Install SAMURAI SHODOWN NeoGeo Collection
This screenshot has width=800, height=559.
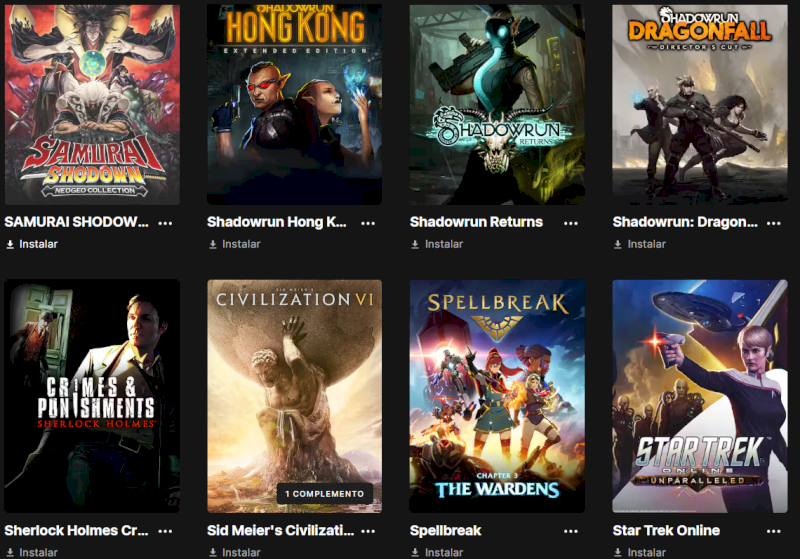click(x=32, y=244)
